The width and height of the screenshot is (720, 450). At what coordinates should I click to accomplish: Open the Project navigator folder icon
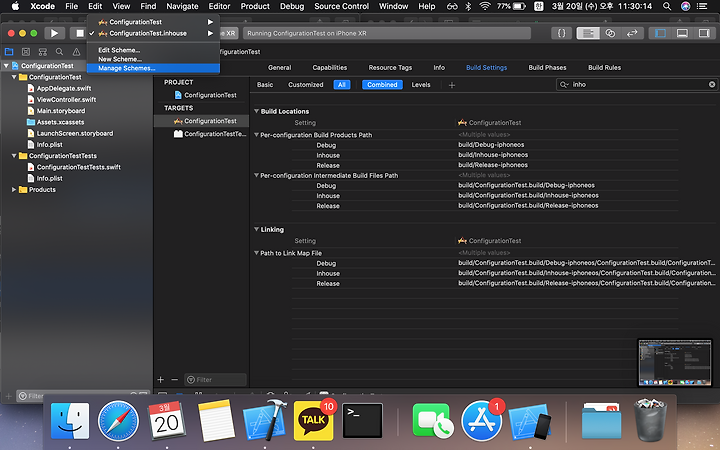pos(9,51)
